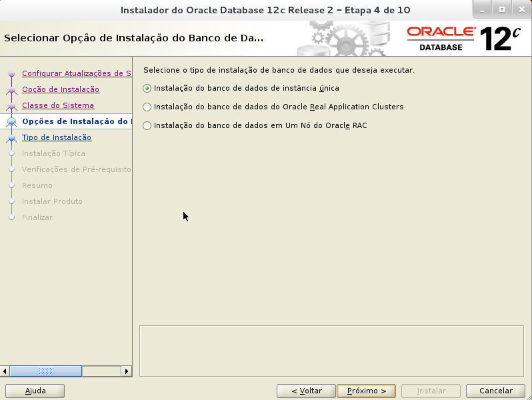Select Opções de Instalação do Banco step
This screenshot has height=400, width=532.
77,121
